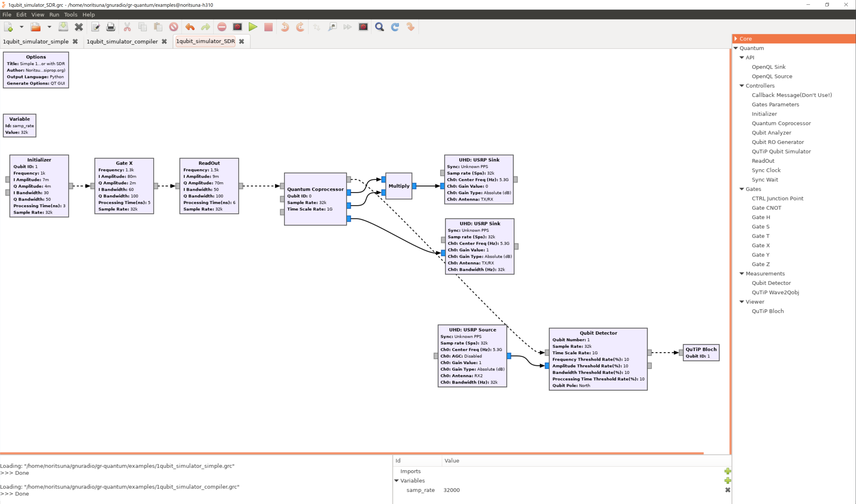
Task: Close the 1qubit_simulator_simple tab
Action: tap(75, 42)
